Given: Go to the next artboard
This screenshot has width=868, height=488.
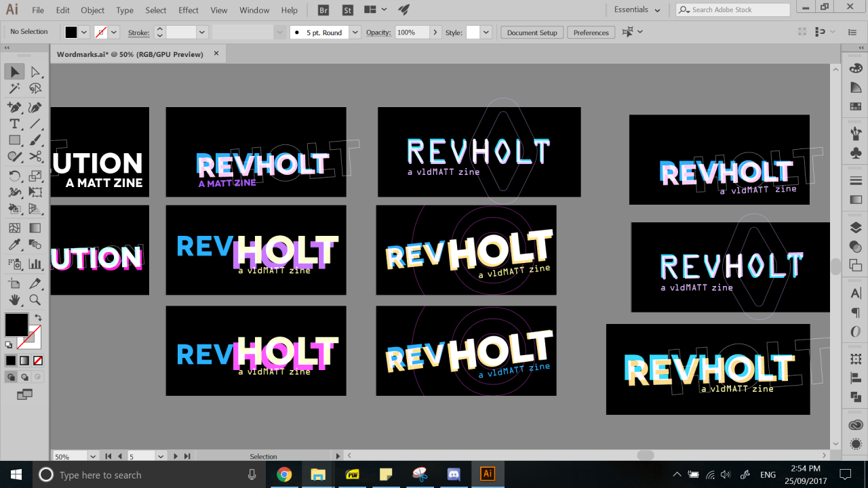Looking at the screenshot, I should pyautogui.click(x=176, y=456).
